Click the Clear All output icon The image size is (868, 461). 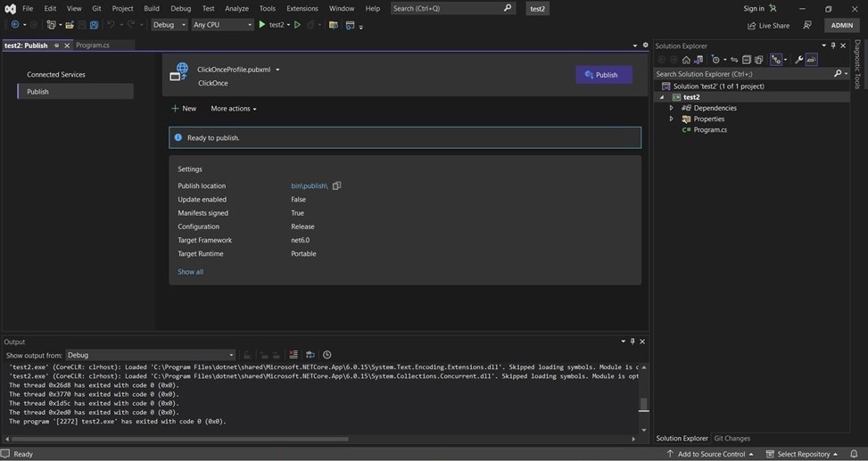293,355
